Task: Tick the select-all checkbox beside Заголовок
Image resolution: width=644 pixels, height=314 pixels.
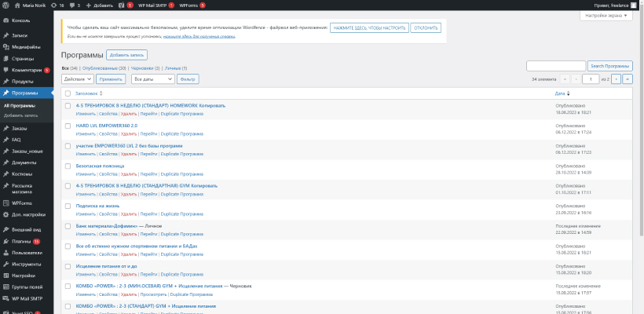Action: point(68,93)
